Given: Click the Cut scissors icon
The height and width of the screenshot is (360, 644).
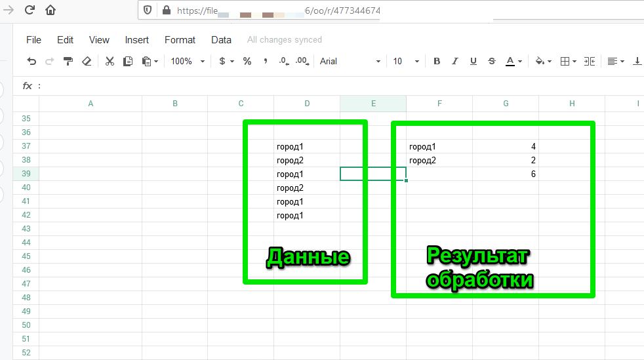Looking at the screenshot, I should coord(110,61).
